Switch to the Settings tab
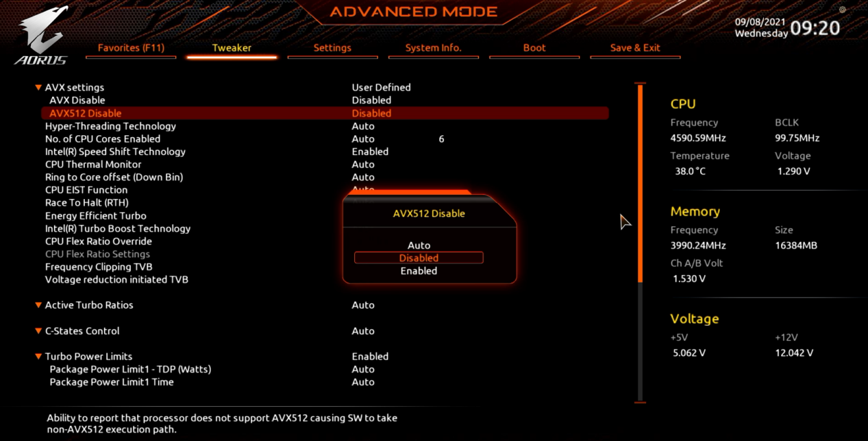Screen dimensions: 868x441 coord(332,48)
